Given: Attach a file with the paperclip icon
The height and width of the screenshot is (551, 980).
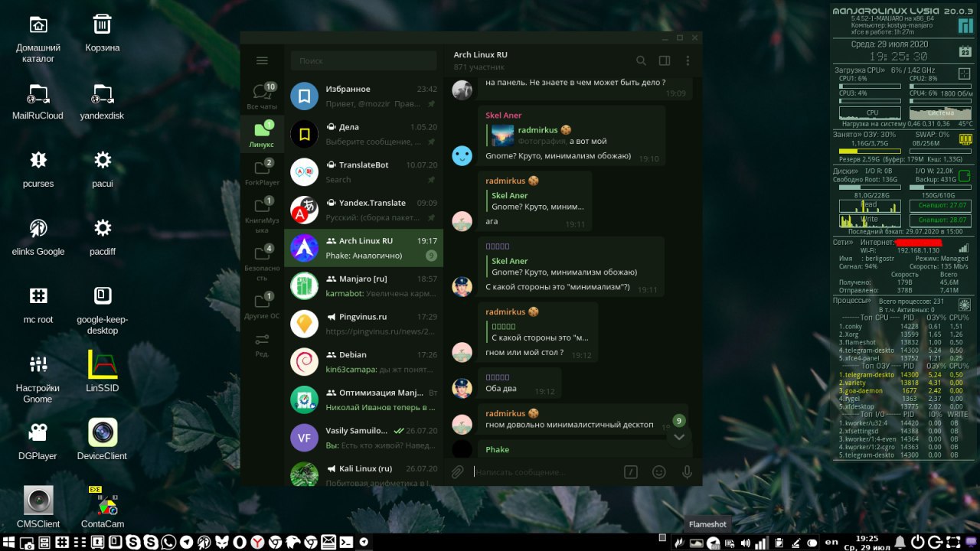Looking at the screenshot, I should tap(457, 472).
